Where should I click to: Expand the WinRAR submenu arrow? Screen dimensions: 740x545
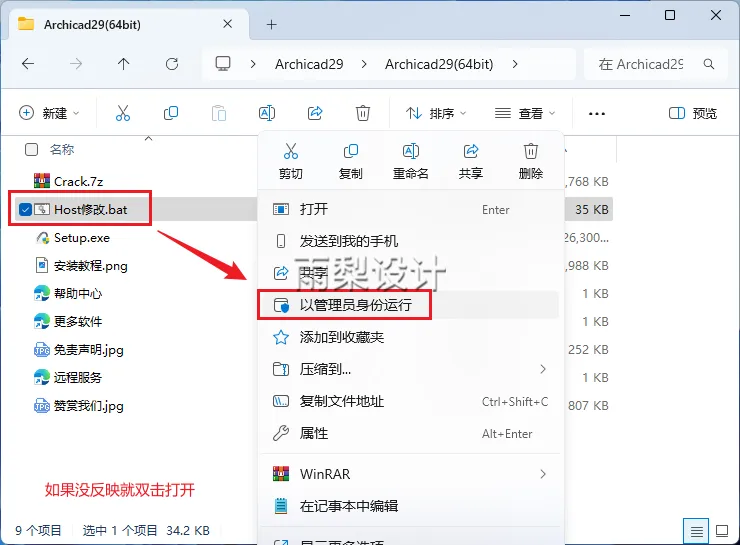(x=543, y=474)
